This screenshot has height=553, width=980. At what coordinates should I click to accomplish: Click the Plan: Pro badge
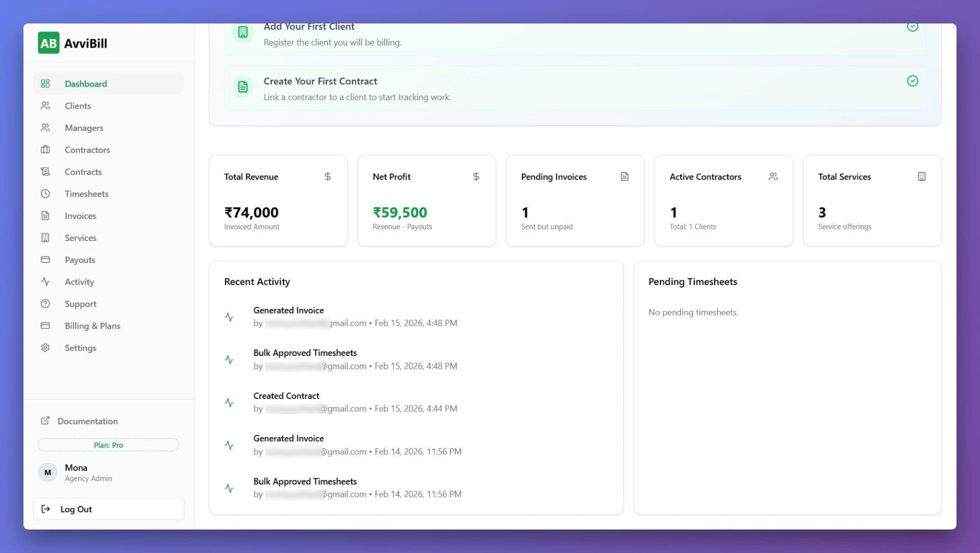(x=108, y=445)
